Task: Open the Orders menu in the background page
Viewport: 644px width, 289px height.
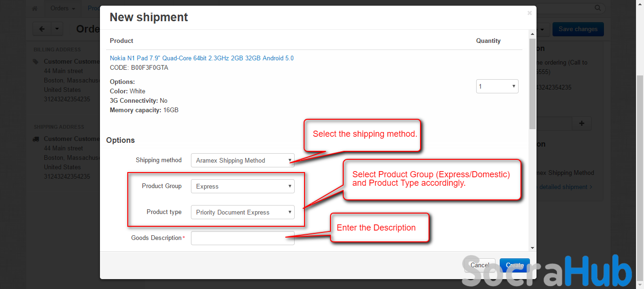Action: [63, 8]
